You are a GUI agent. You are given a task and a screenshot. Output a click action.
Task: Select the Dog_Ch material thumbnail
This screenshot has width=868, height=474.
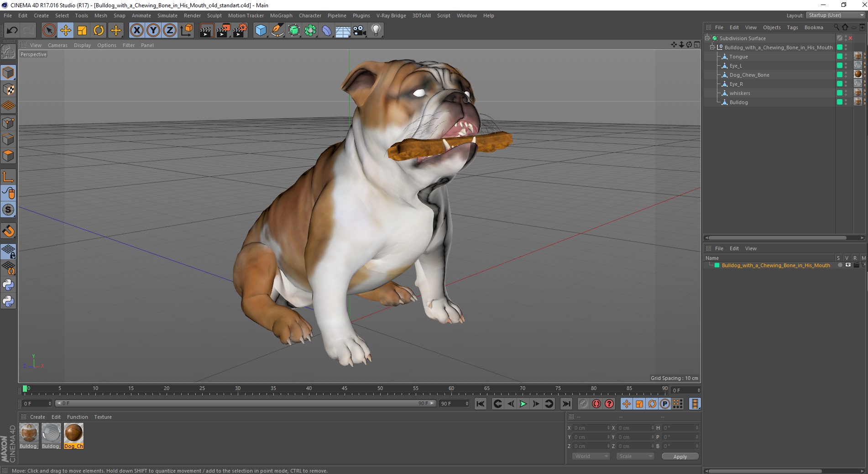click(73, 436)
